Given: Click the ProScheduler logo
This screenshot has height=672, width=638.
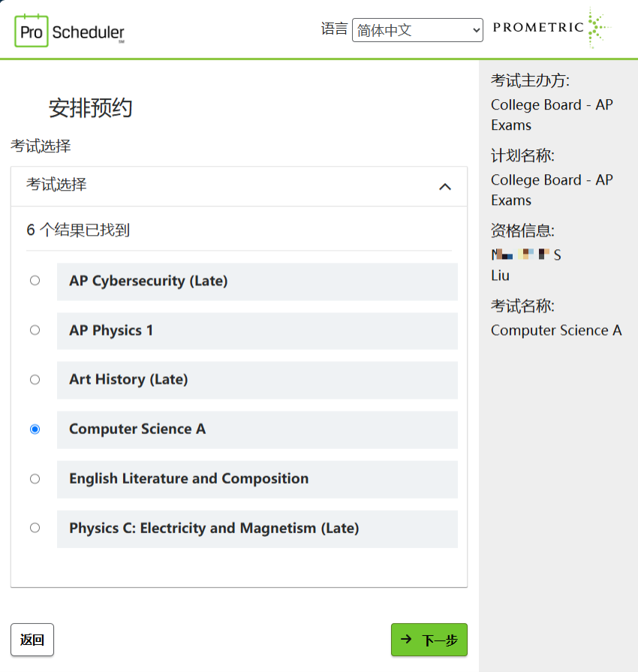Looking at the screenshot, I should 69,31.
